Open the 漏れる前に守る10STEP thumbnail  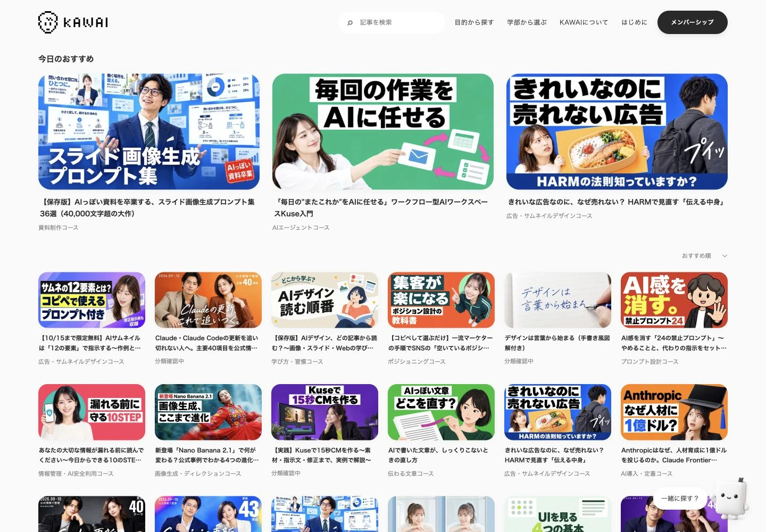point(91,412)
